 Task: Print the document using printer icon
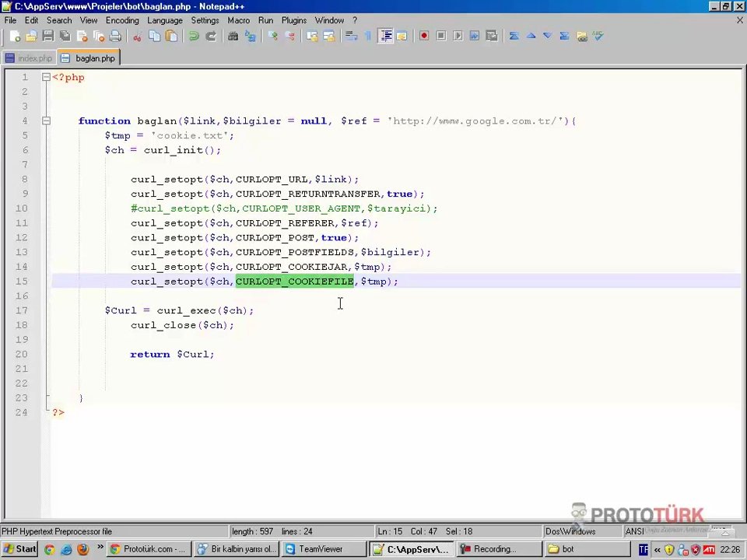pyautogui.click(x=115, y=37)
